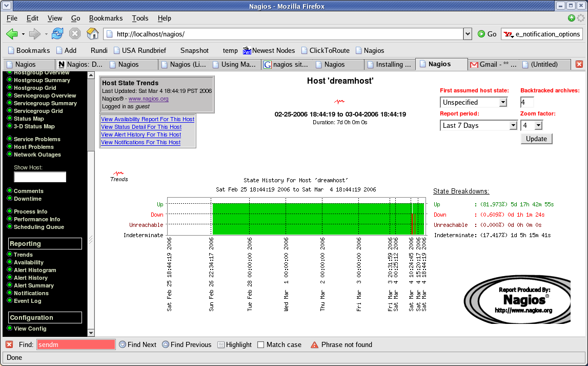Click the green bullet beside Event Log

[10, 300]
